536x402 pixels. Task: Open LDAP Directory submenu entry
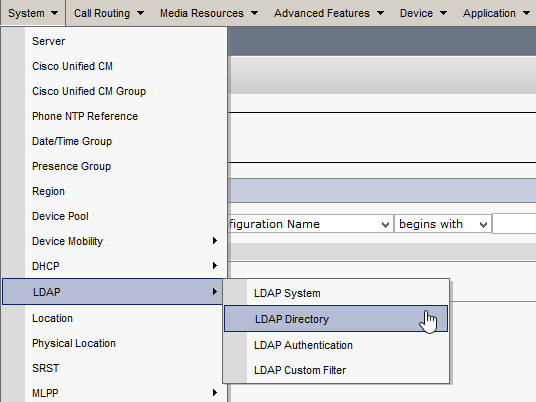tap(336, 319)
